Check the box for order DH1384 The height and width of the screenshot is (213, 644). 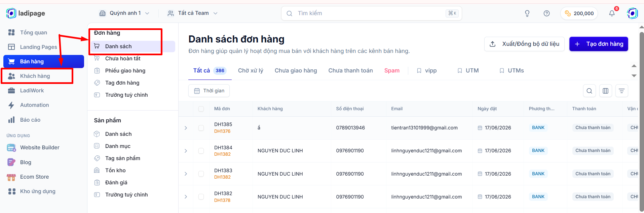pos(201,151)
